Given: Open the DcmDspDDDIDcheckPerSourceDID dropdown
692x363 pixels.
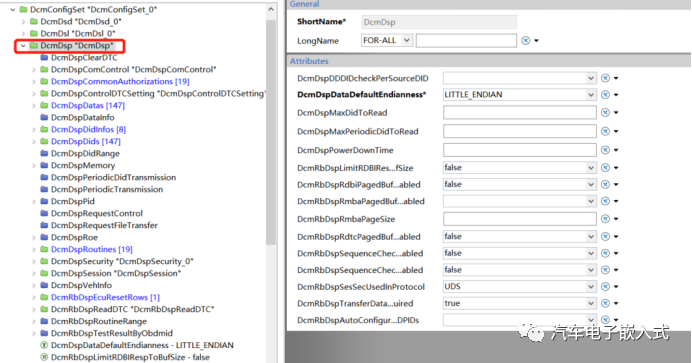Looking at the screenshot, I should pyautogui.click(x=591, y=78).
